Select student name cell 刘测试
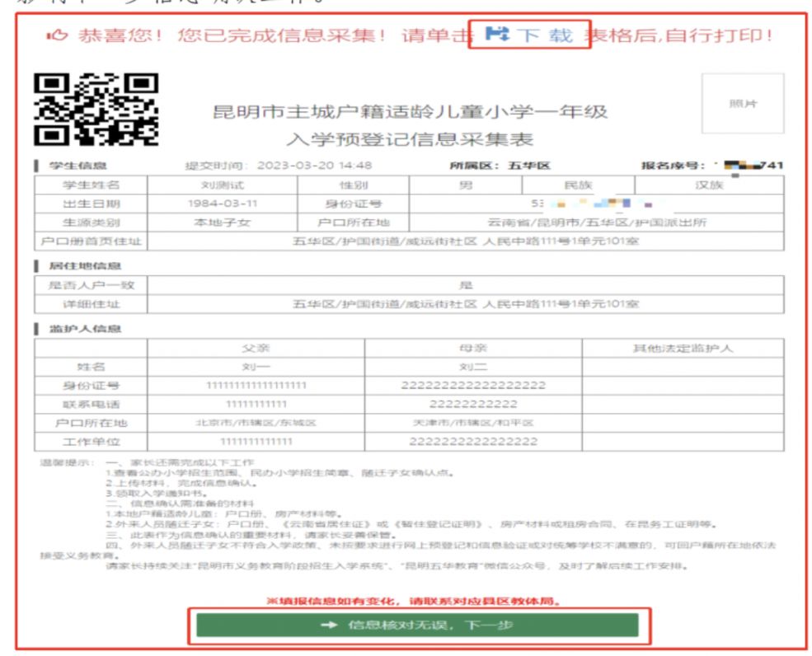 tap(222, 185)
